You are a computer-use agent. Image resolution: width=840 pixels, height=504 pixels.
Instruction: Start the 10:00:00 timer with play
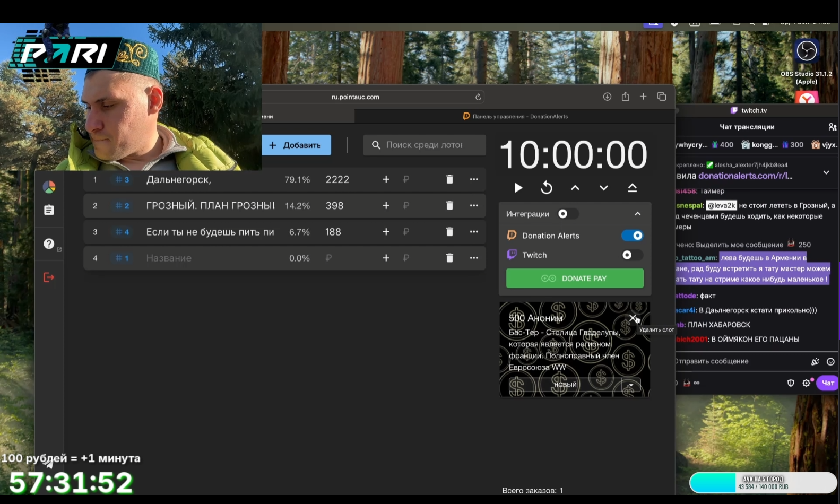[518, 188]
